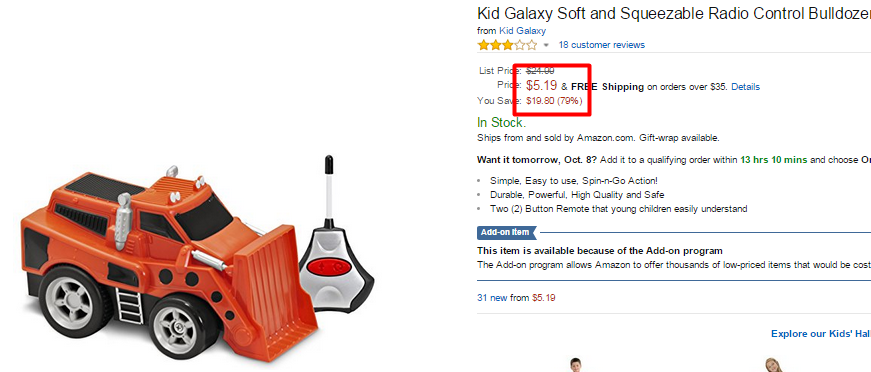Viewport: 871px width, 372px height.
Task: Click the star rating icon
Action: click(x=507, y=45)
